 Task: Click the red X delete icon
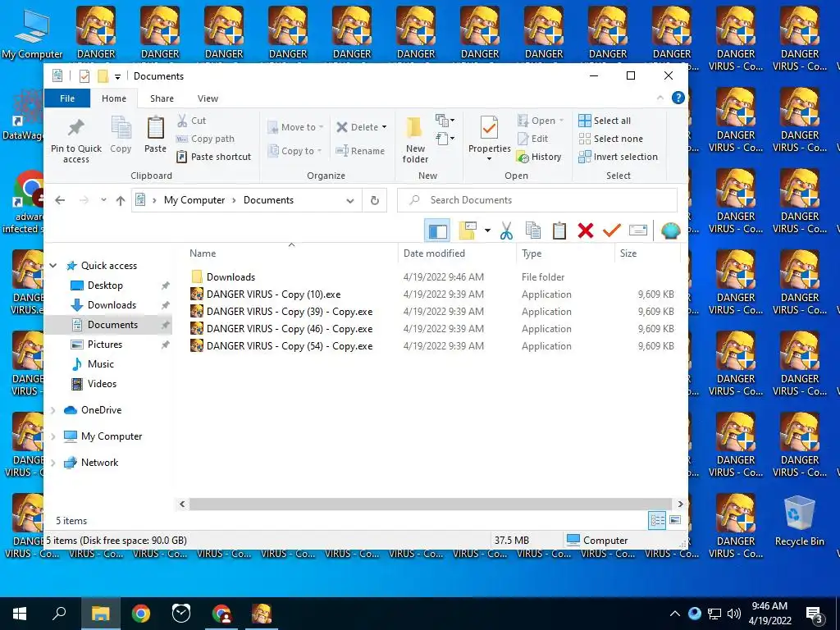tap(586, 231)
